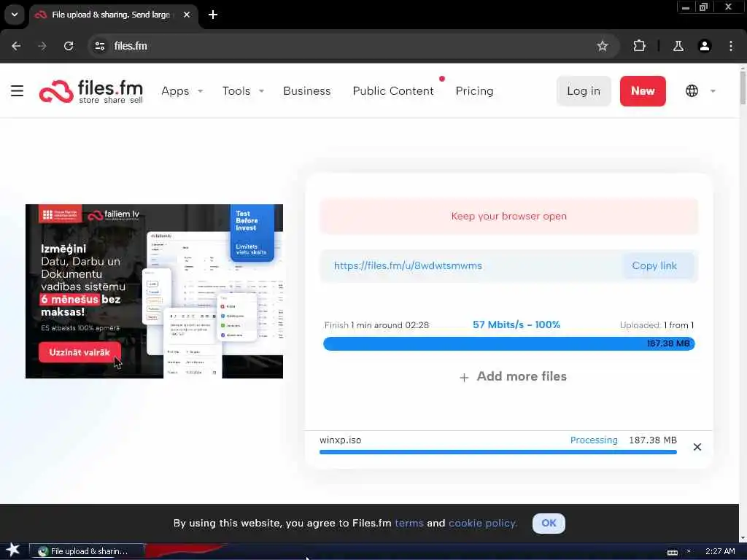747x560 pixels.
Task: Open the failiem.lv advertisement banner
Action: click(x=154, y=292)
